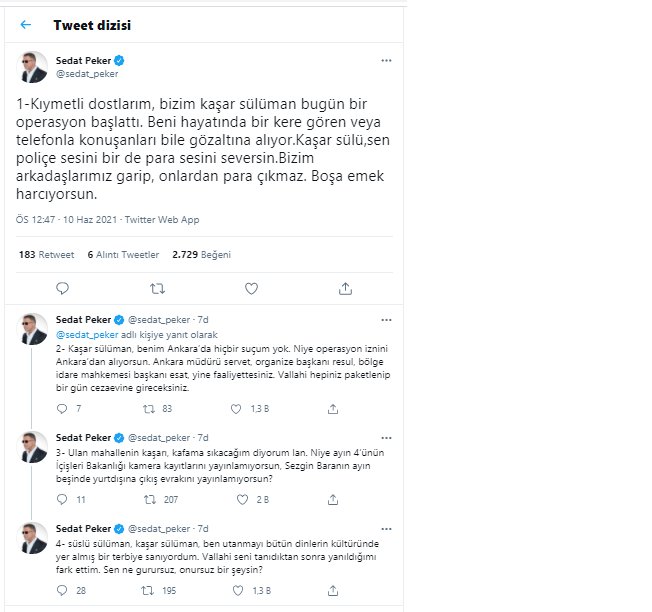View the 2.729 Beğeni list
Image resolution: width=652 pixels, height=612 pixels.
(x=201, y=254)
